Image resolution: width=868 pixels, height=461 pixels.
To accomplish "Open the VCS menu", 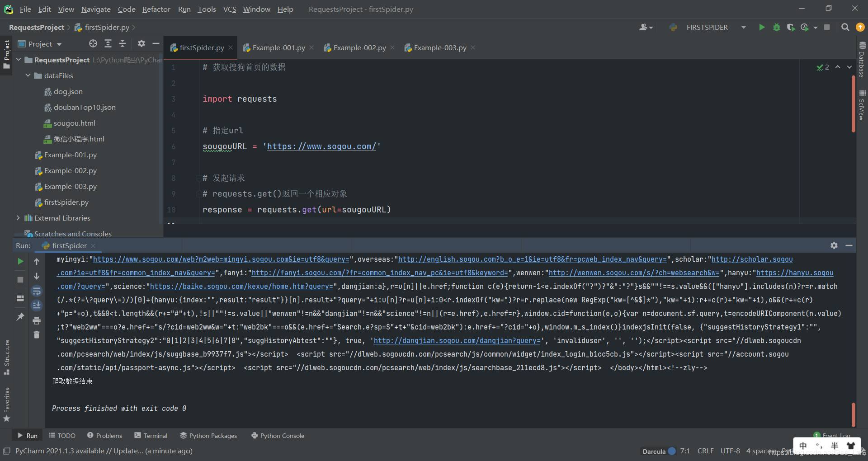I will pos(230,9).
